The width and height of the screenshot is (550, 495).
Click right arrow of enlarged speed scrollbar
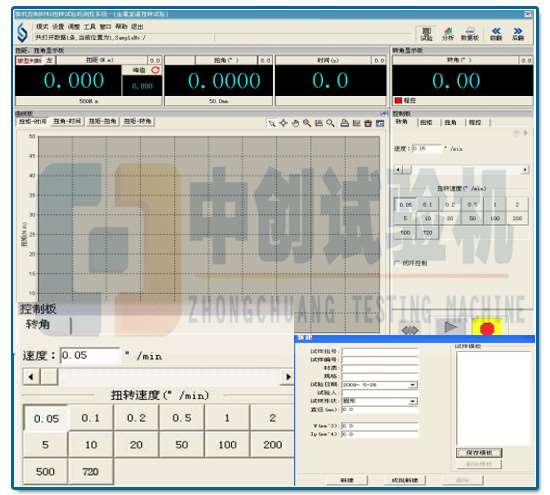[288, 377]
